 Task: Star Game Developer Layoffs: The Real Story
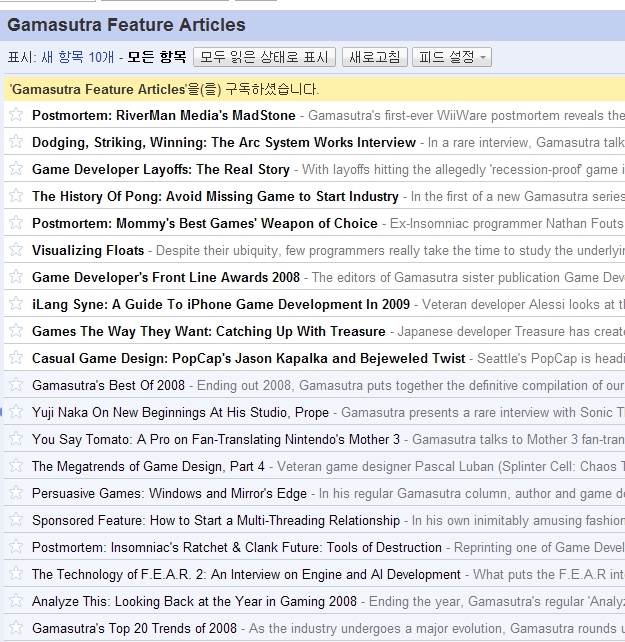click(16, 169)
